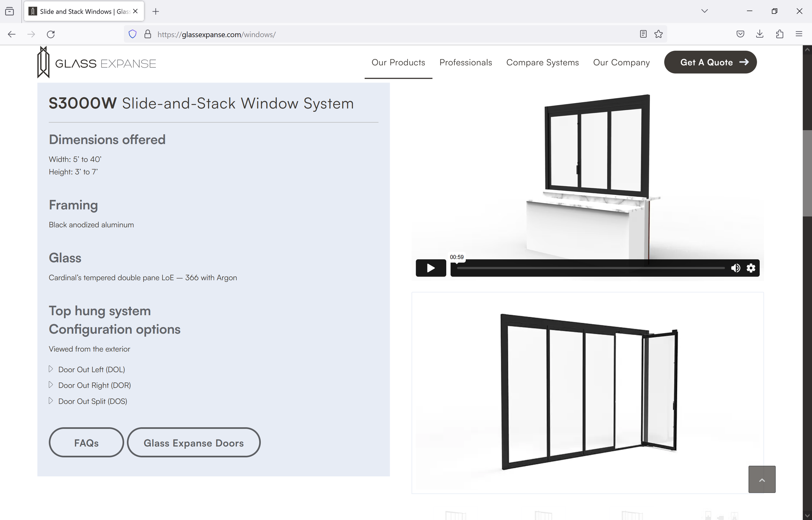Image resolution: width=812 pixels, height=520 pixels.
Task: Click 'Black anodized aluminum' text
Action: tap(91, 225)
